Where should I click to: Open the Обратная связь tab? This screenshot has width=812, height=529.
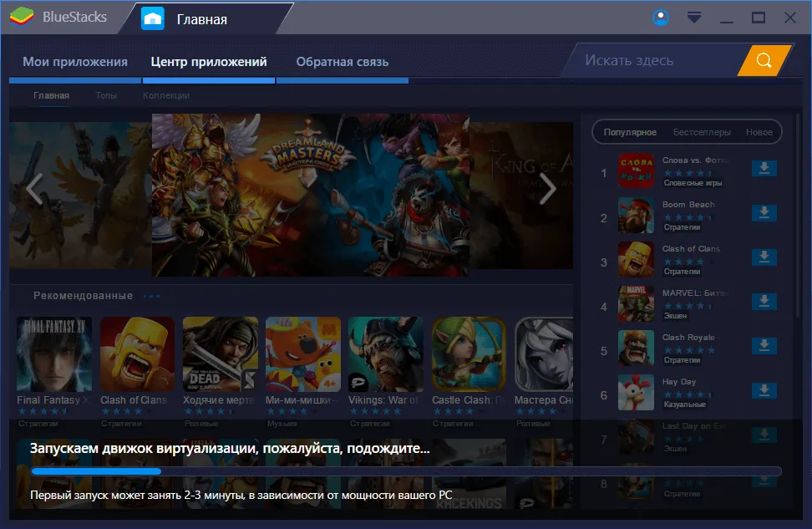(343, 62)
